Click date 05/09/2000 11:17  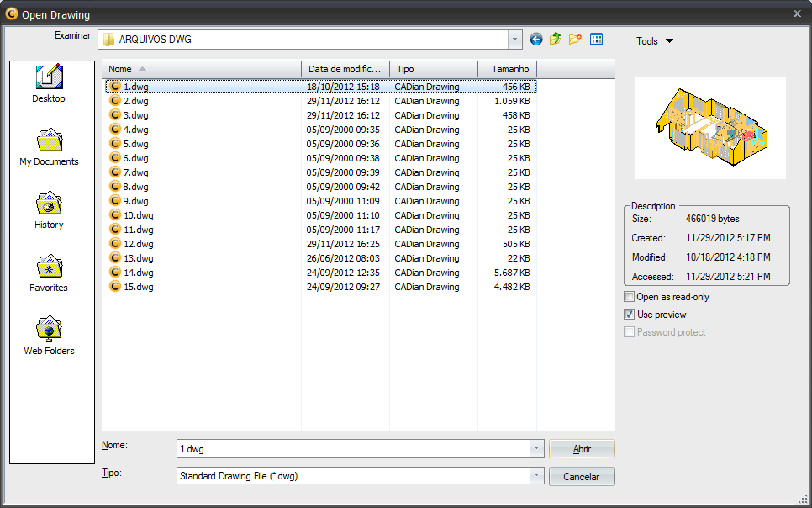343,230
